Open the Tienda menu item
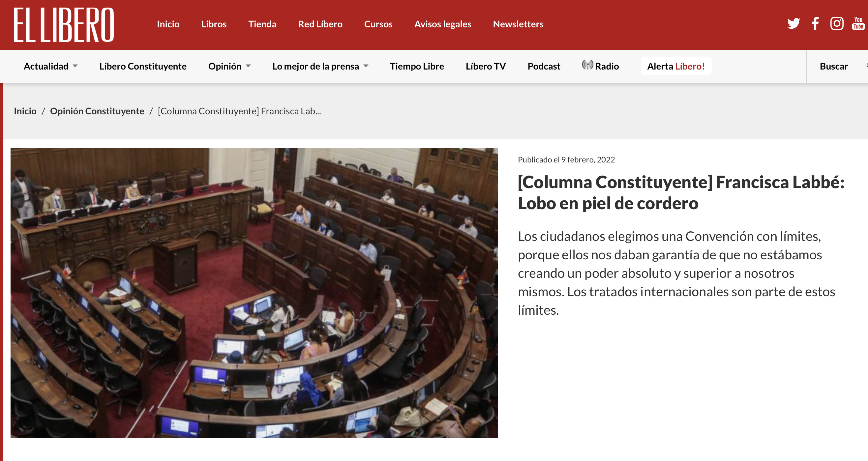 tap(262, 24)
